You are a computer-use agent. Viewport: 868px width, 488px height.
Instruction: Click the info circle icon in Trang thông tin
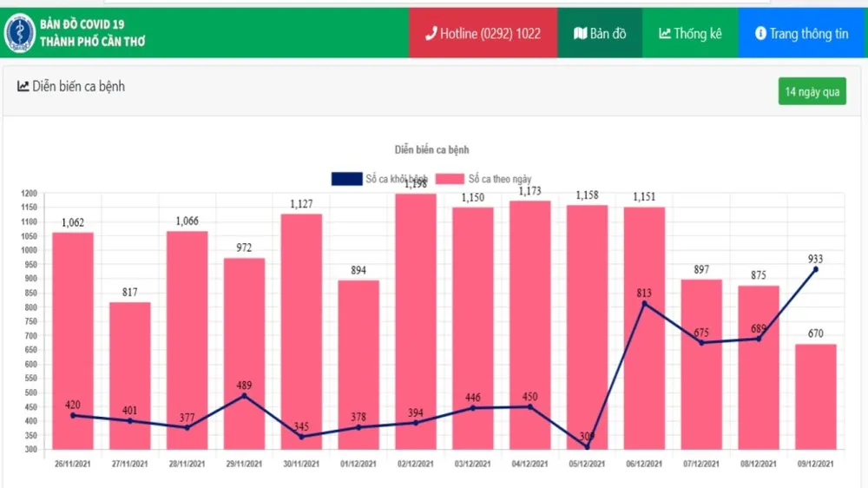(760, 34)
